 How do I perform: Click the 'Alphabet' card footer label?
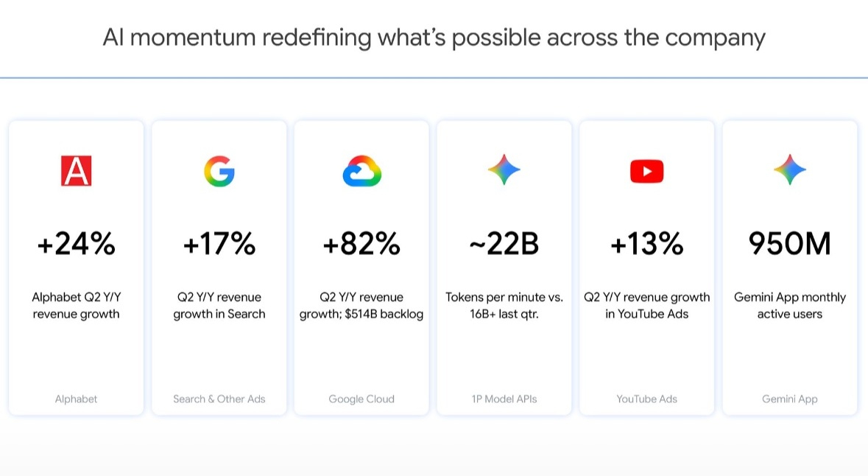tap(76, 399)
